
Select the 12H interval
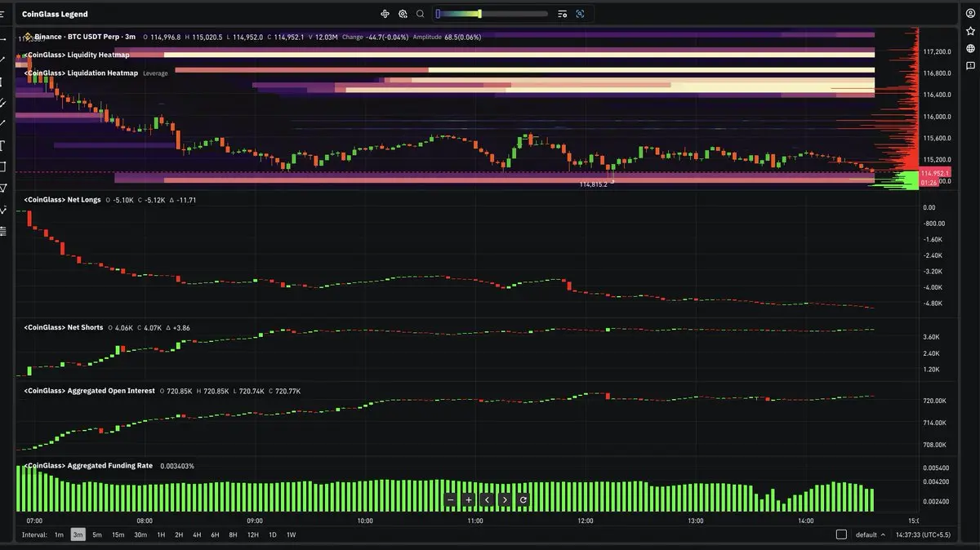pos(252,534)
